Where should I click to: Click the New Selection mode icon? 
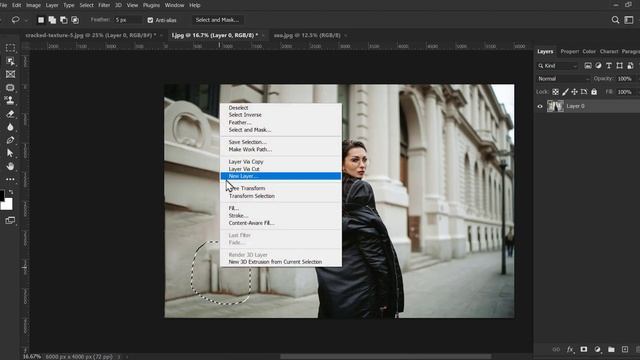41,20
